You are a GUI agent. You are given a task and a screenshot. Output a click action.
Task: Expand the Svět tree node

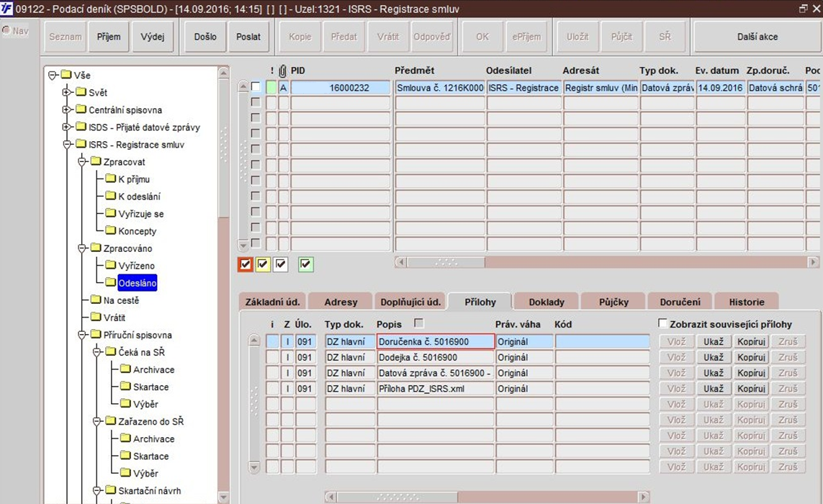click(67, 92)
